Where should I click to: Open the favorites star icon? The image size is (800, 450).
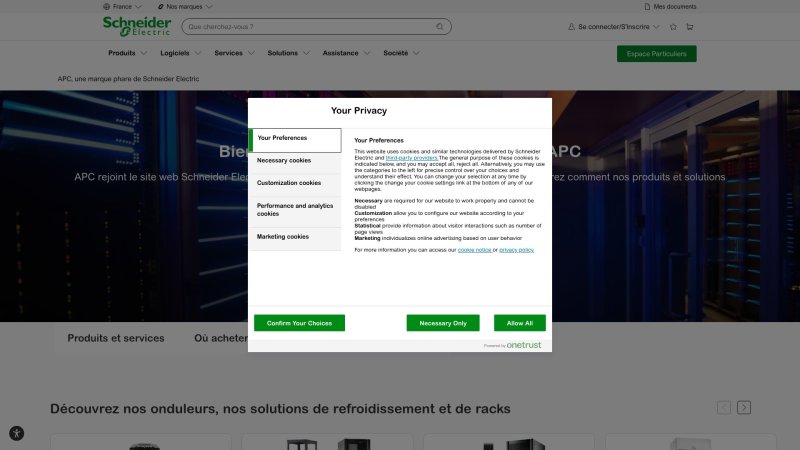[672, 27]
